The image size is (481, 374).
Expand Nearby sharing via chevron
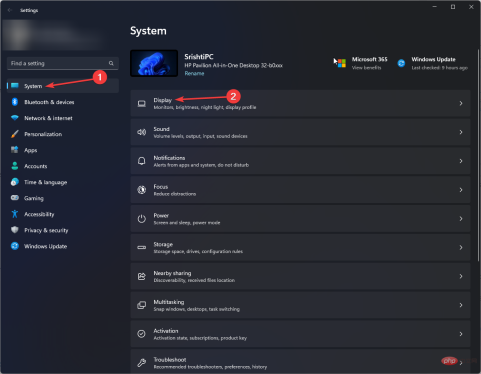click(x=461, y=276)
